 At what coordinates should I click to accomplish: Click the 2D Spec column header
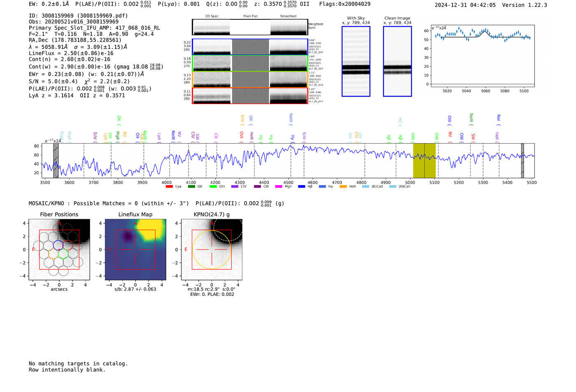212,16
